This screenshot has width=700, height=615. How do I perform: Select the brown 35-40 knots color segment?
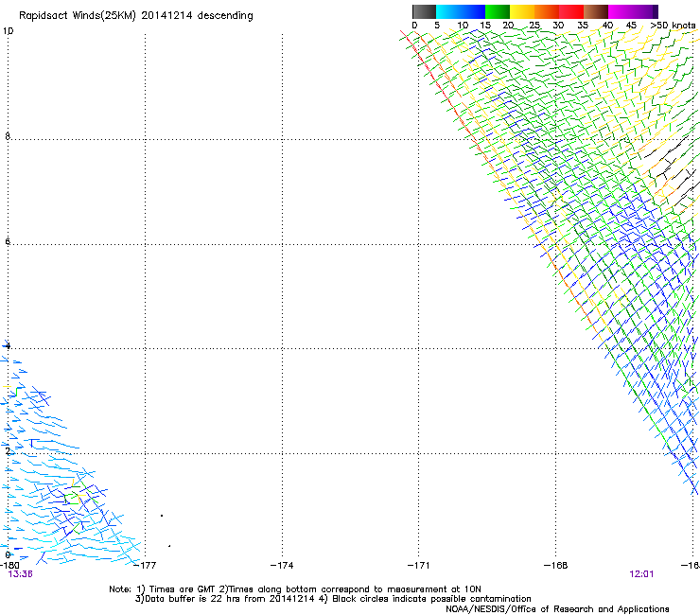tap(596, 11)
